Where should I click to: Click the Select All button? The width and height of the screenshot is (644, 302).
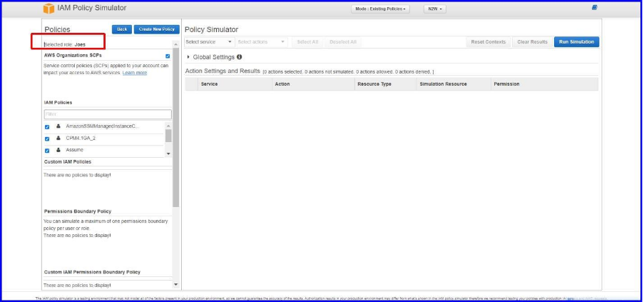307,42
